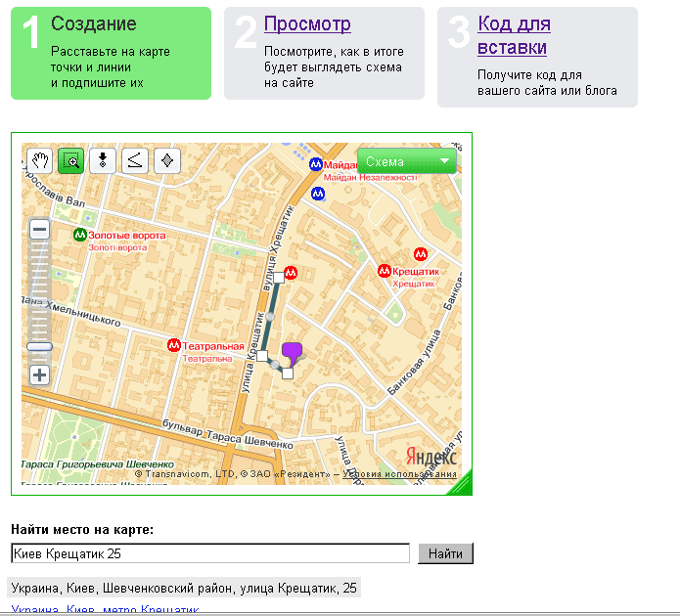The width and height of the screenshot is (680, 616).
Task: Open the Схема map type dropdown
Action: [x=407, y=161]
